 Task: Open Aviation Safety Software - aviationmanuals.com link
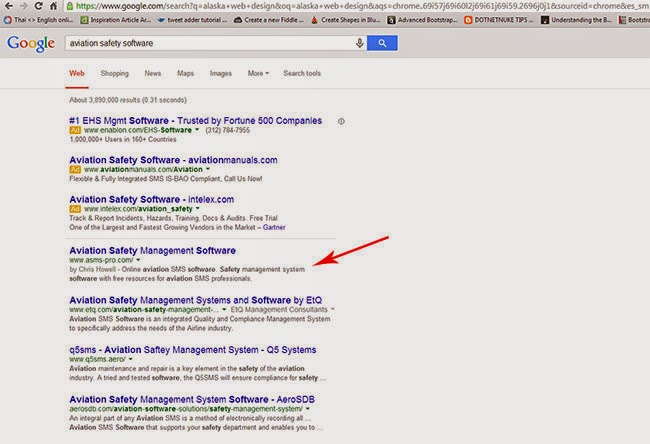click(x=173, y=160)
